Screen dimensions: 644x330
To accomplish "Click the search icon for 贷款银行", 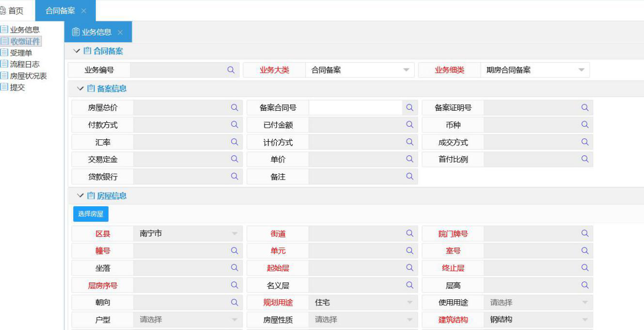I will [x=235, y=177].
